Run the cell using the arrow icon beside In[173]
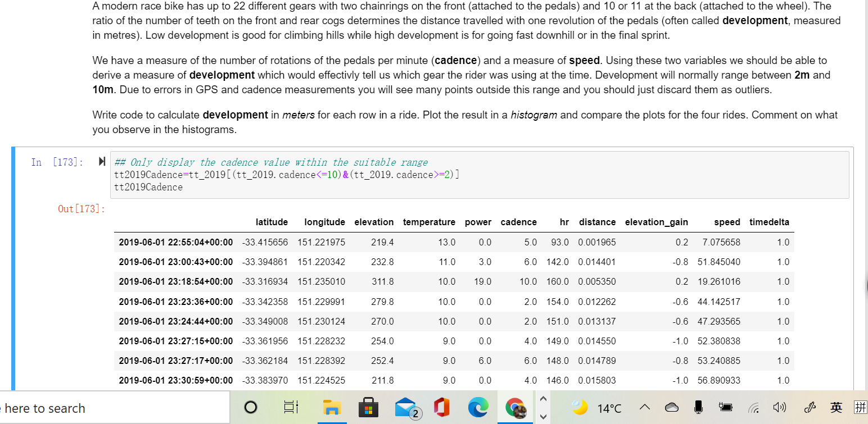The width and height of the screenshot is (868, 424). point(102,161)
